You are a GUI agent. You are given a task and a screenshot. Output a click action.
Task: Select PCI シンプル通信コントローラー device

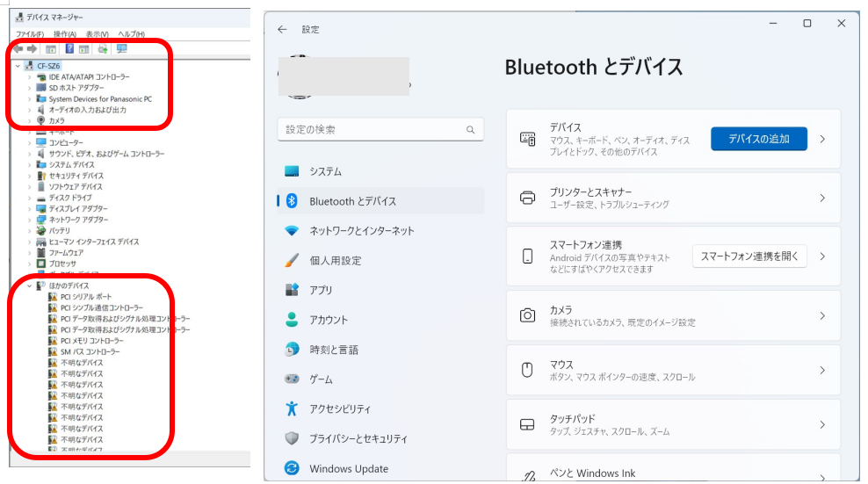coord(102,308)
